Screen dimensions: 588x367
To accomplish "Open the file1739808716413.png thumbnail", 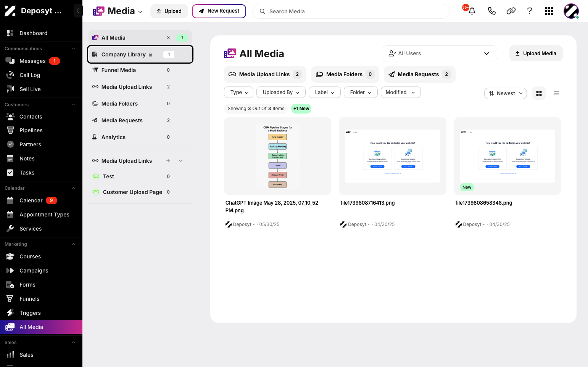I will pos(393,156).
